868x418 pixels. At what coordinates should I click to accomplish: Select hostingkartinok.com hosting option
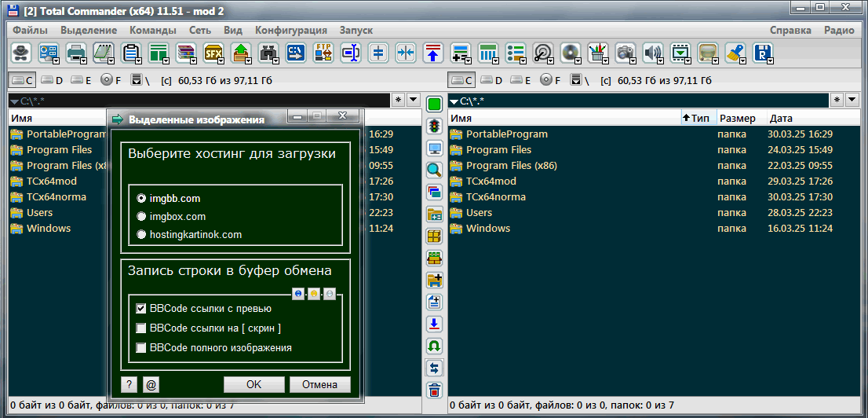[x=189, y=234]
